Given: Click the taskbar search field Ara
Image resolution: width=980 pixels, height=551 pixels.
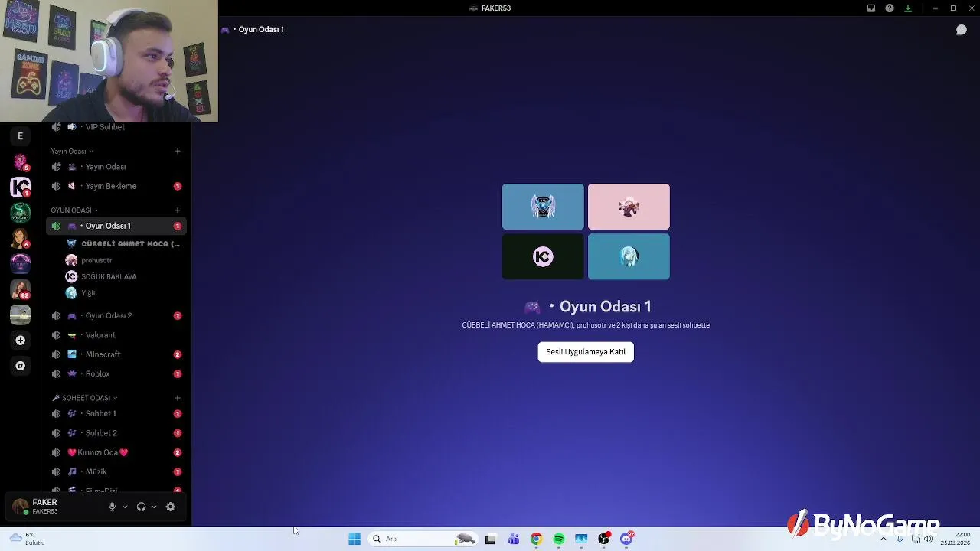Looking at the screenshot, I should (x=423, y=539).
